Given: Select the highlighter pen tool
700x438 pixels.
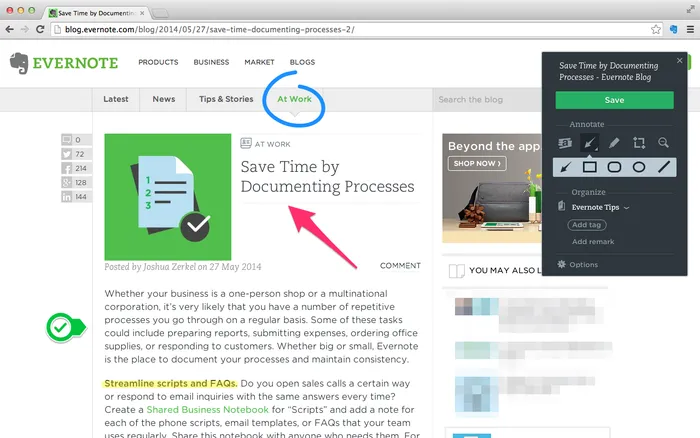Looking at the screenshot, I should click(x=614, y=143).
